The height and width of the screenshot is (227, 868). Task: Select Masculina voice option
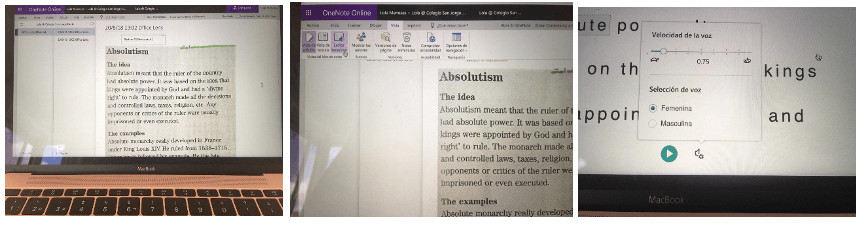[x=652, y=123]
